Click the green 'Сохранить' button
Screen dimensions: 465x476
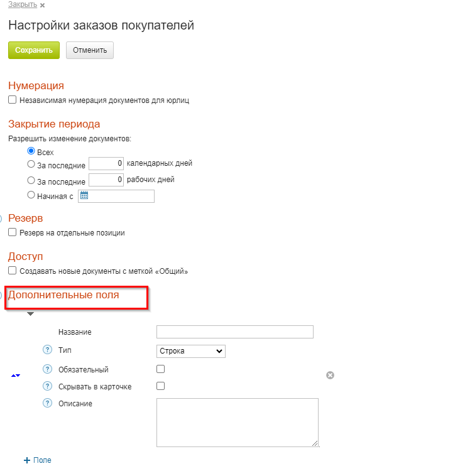(34, 50)
